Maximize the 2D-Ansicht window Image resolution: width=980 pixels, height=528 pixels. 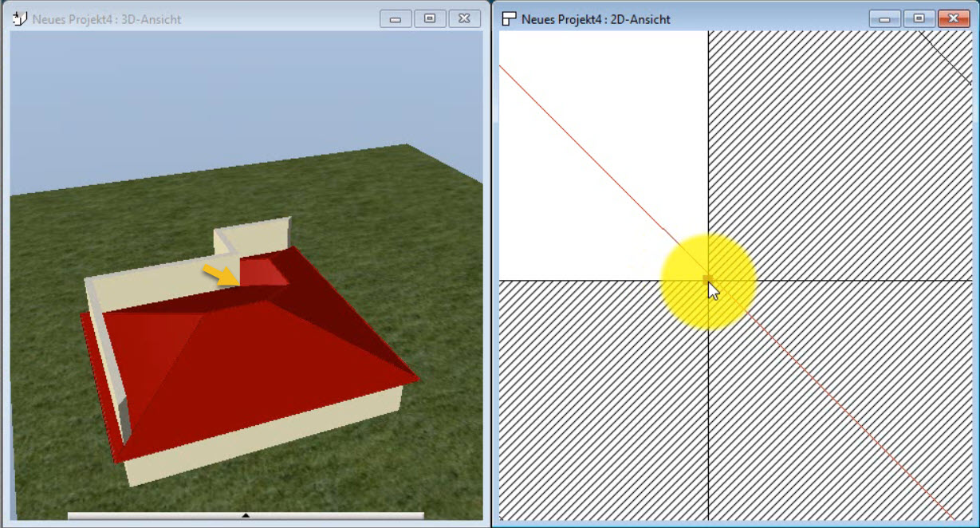click(919, 18)
